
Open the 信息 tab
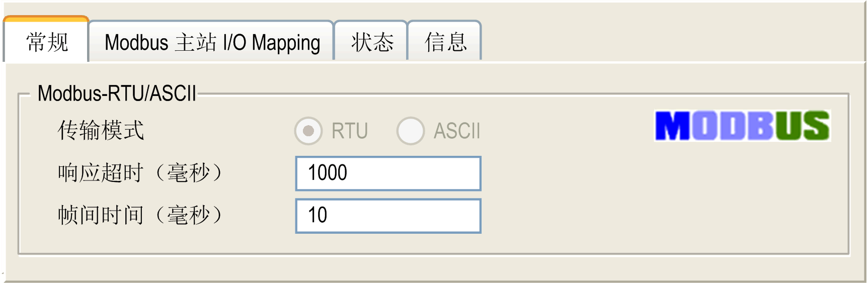[445, 42]
